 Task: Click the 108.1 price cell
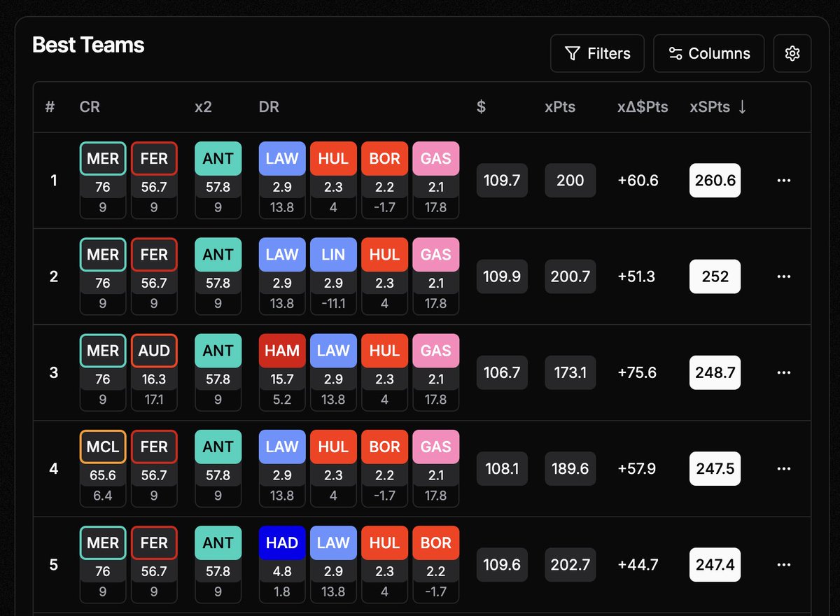(502, 468)
